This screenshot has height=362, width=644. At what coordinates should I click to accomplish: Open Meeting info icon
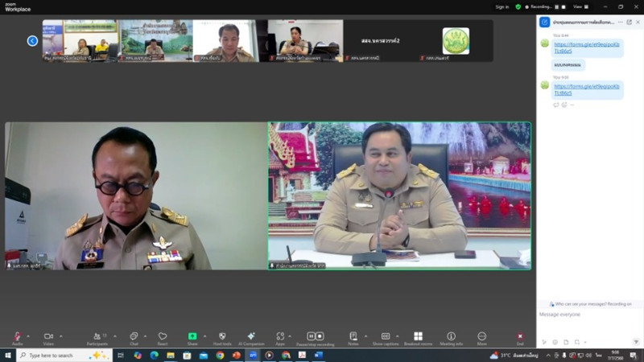(451, 336)
